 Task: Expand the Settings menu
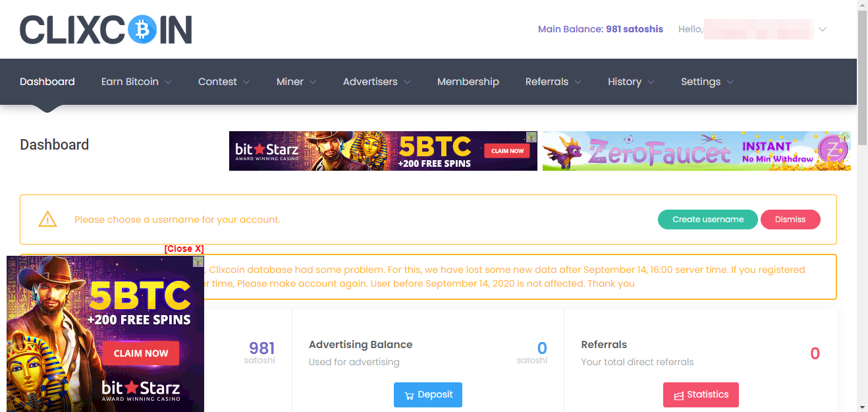point(707,82)
